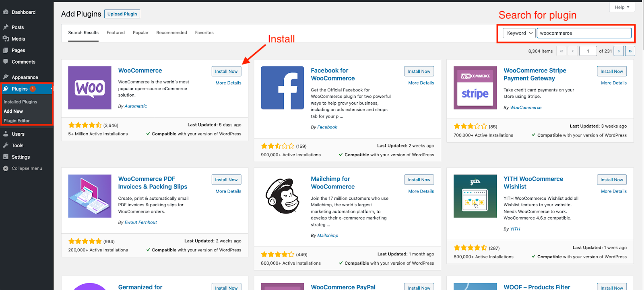The width and height of the screenshot is (644, 290).
Task: Open the Mailchimp author link
Action: tap(328, 236)
